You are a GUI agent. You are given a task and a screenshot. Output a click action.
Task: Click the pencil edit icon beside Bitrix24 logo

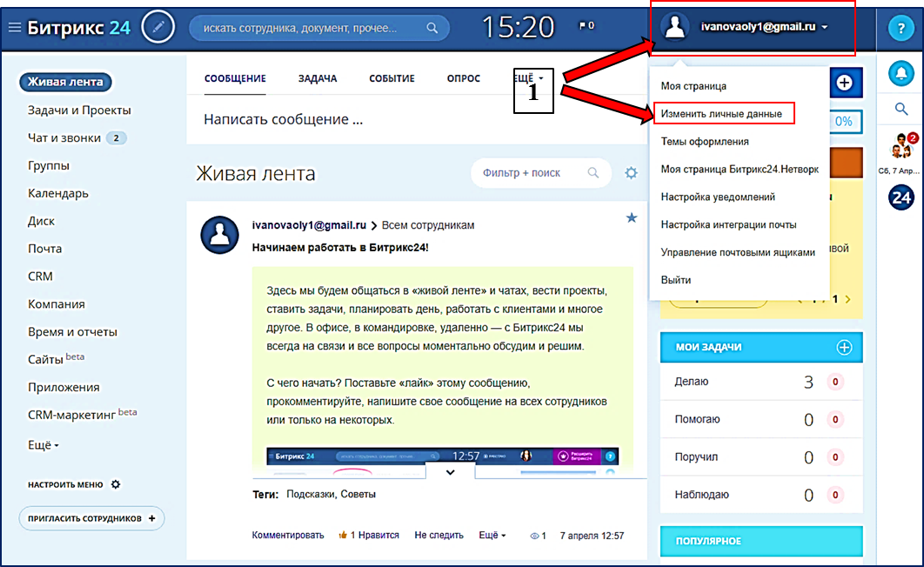[158, 27]
